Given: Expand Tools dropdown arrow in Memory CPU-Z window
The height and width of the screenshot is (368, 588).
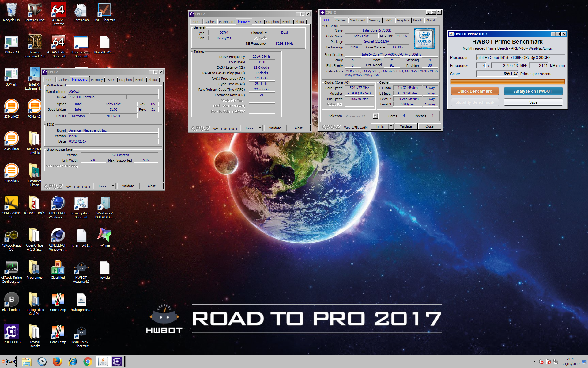Looking at the screenshot, I should (x=260, y=128).
